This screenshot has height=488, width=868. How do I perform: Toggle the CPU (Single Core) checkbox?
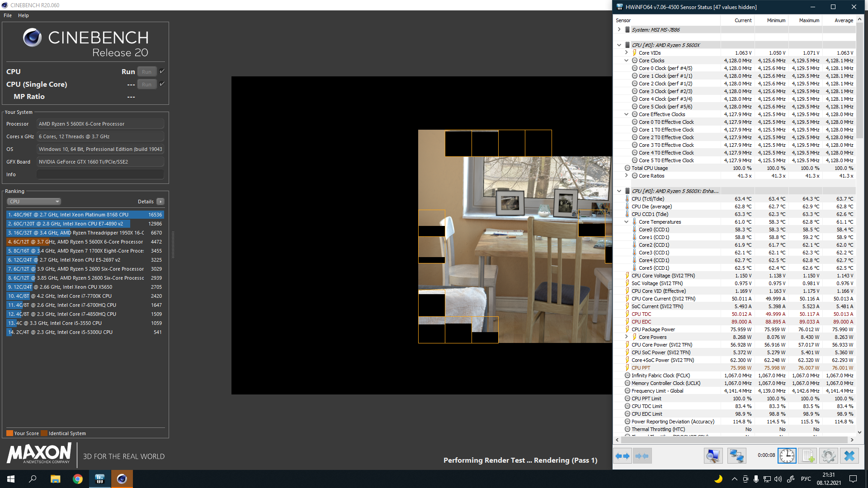click(x=162, y=84)
